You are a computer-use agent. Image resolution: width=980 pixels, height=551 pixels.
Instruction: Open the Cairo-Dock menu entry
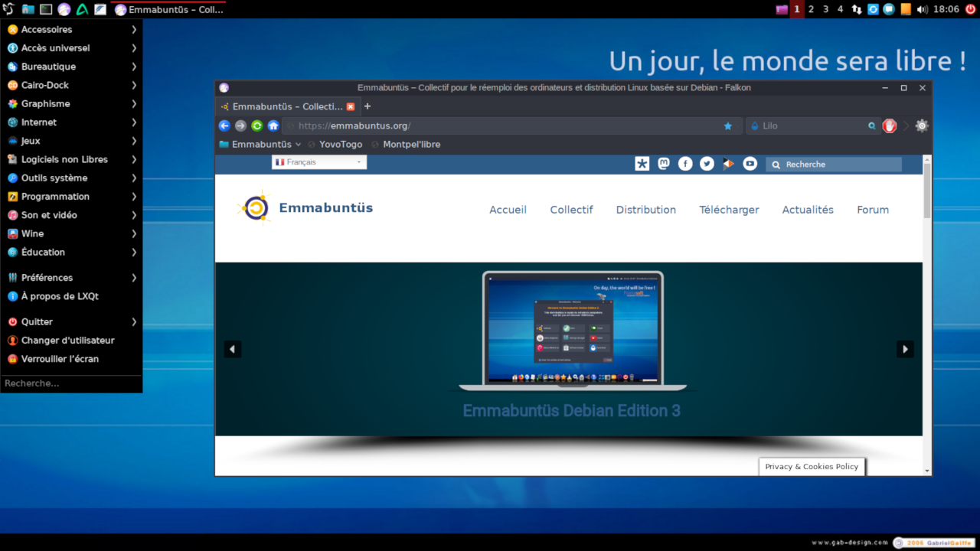coord(71,85)
